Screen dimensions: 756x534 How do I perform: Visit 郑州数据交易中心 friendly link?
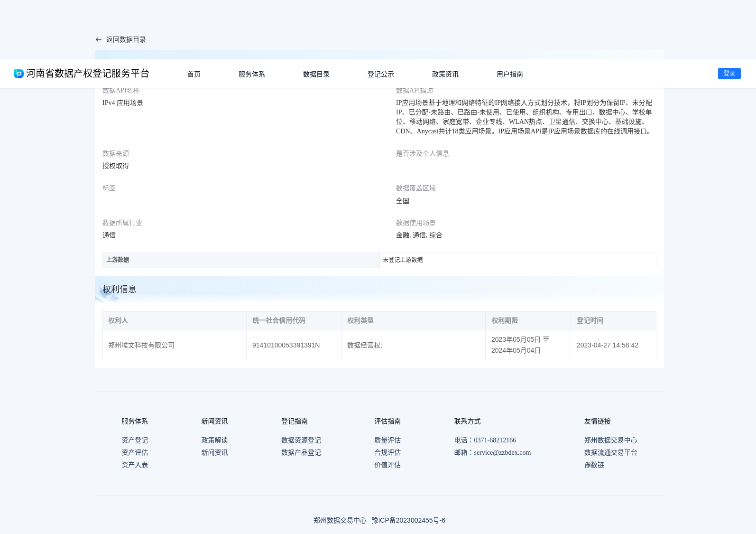(611, 440)
